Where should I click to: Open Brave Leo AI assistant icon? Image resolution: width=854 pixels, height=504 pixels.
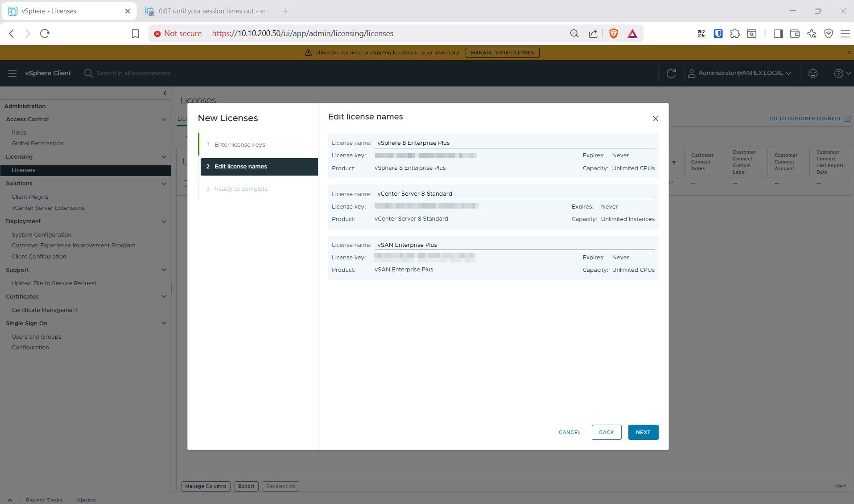tap(812, 33)
